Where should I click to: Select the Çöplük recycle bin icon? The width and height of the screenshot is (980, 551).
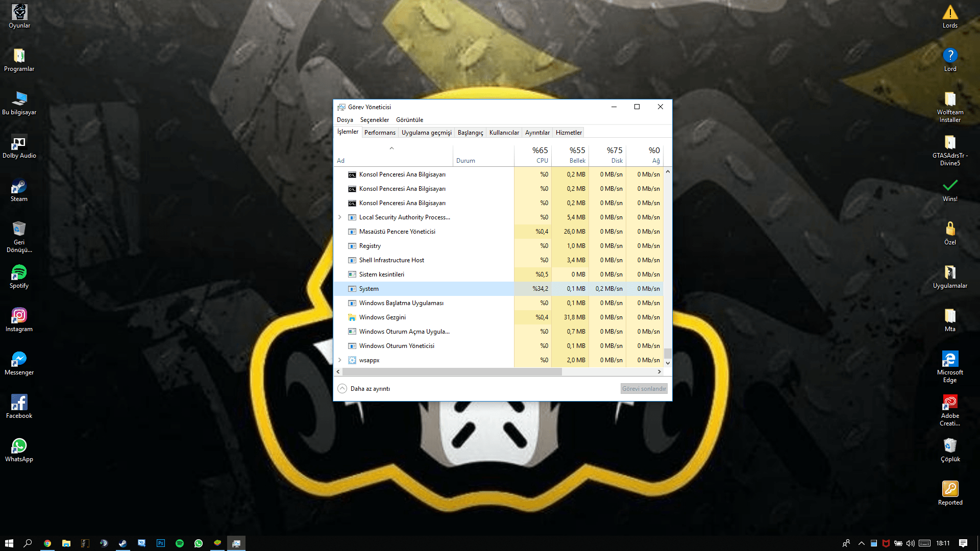pyautogui.click(x=950, y=450)
